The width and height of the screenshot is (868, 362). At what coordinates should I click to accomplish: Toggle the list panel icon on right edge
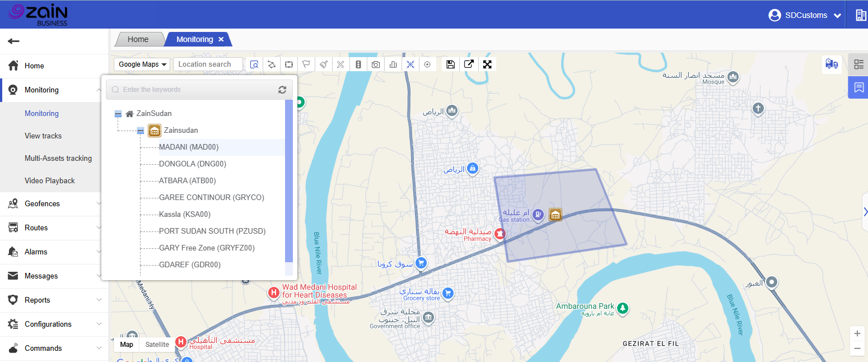pyautogui.click(x=858, y=64)
